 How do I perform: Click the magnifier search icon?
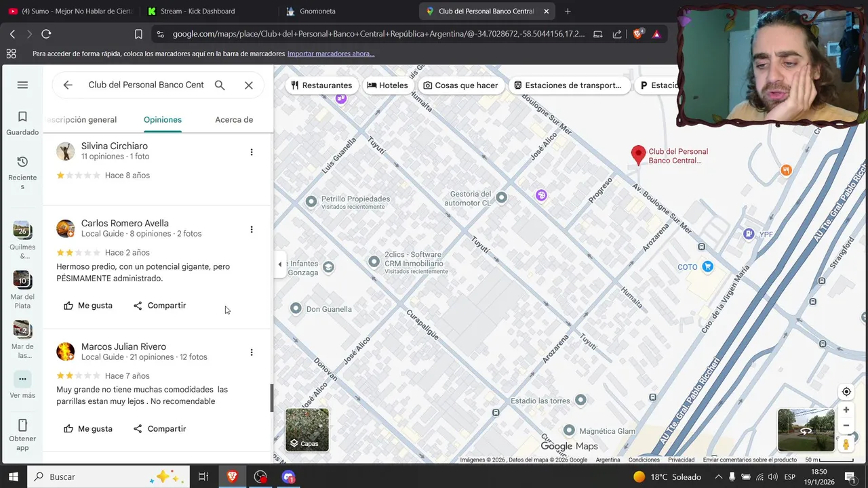[220, 85]
